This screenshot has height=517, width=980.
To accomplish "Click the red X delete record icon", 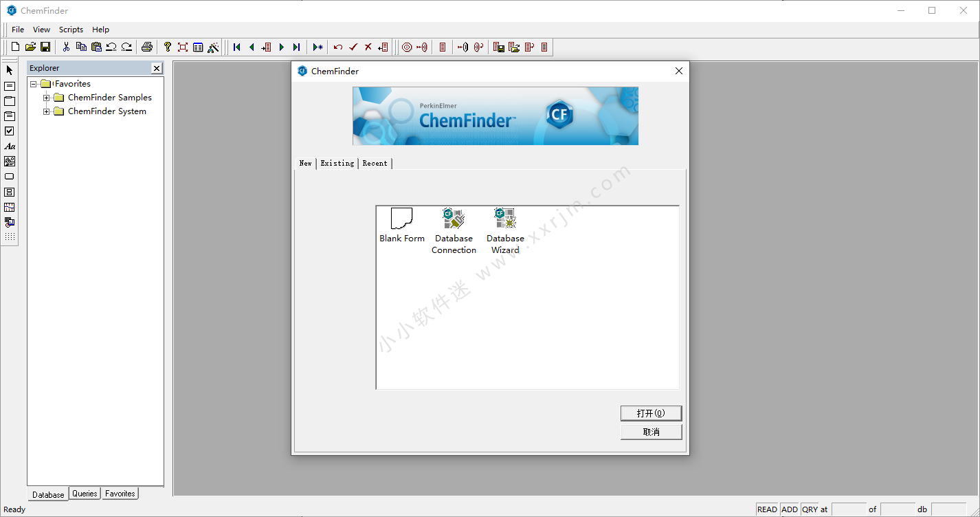I will click(368, 47).
